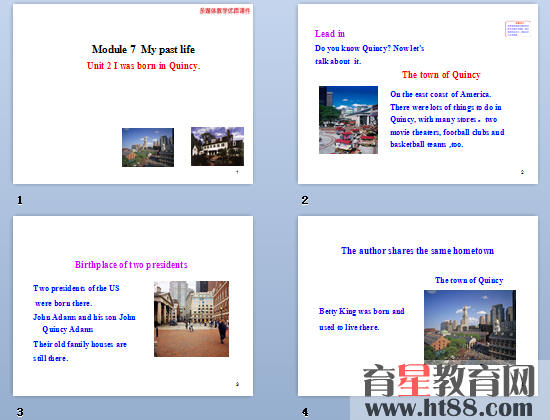Click the 'Lead in' heading on slide 2
This screenshot has height=420, width=550.
(330, 34)
